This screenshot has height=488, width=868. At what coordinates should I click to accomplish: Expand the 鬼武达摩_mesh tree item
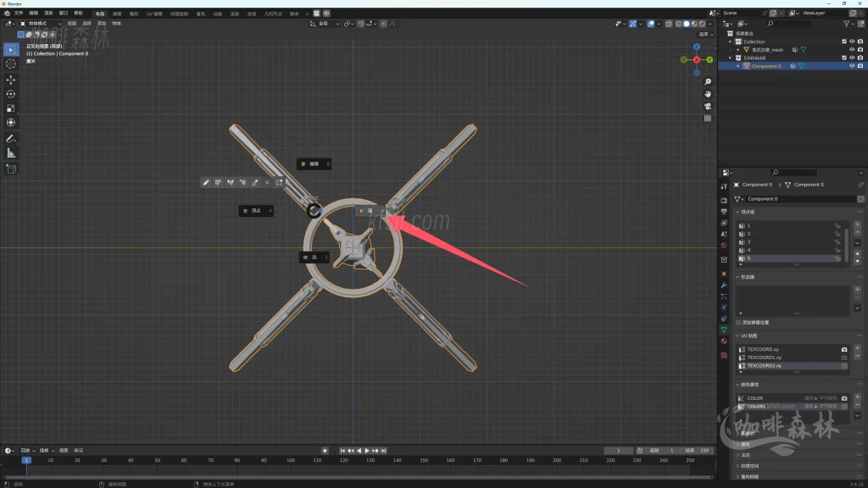738,50
